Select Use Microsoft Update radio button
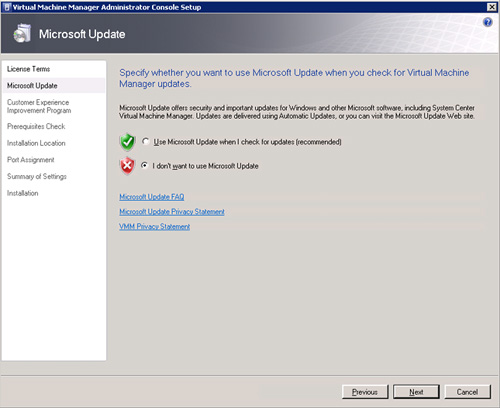The image size is (500, 408). tap(145, 141)
